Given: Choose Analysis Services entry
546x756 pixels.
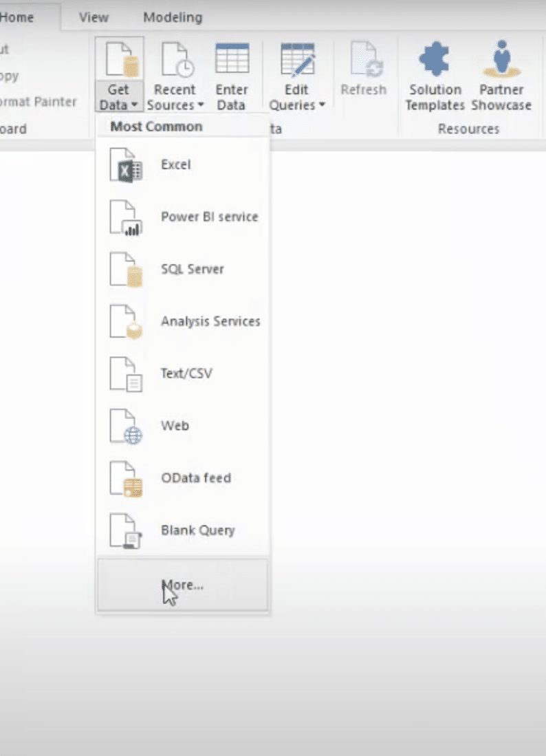Looking at the screenshot, I should click(183, 321).
